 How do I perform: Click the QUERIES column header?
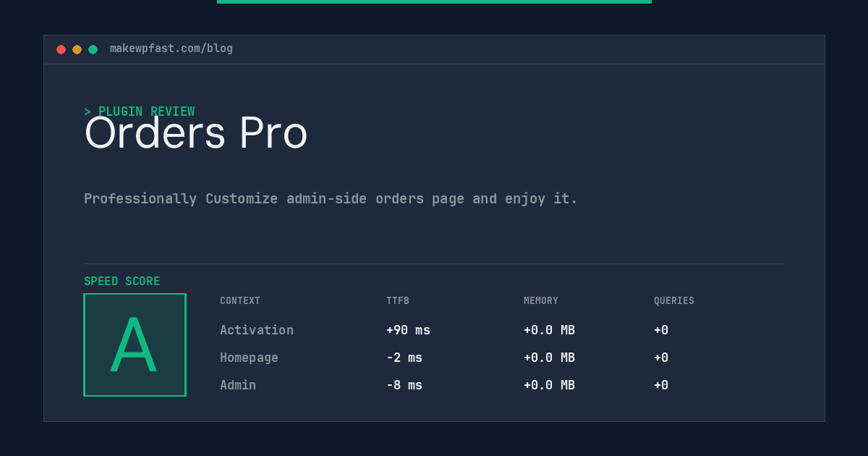click(674, 301)
